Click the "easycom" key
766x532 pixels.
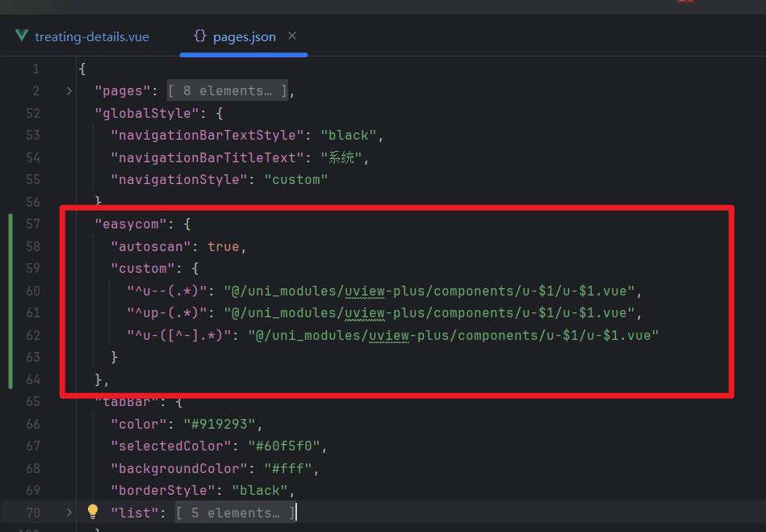point(131,224)
